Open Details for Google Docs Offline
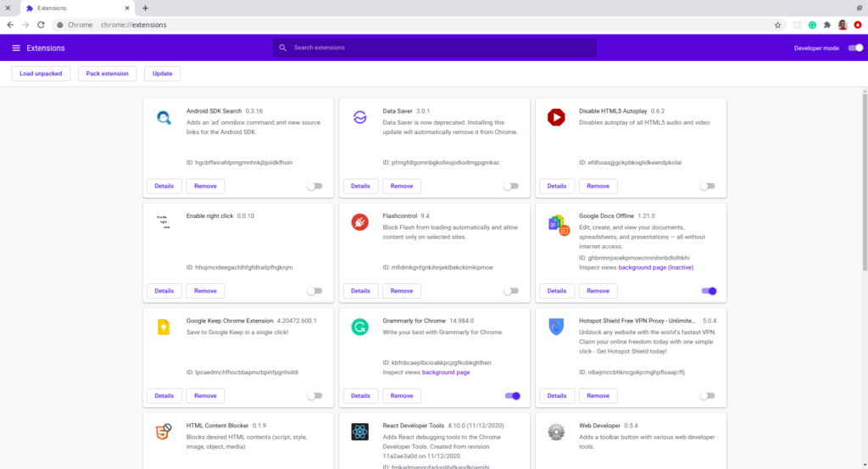 point(557,291)
